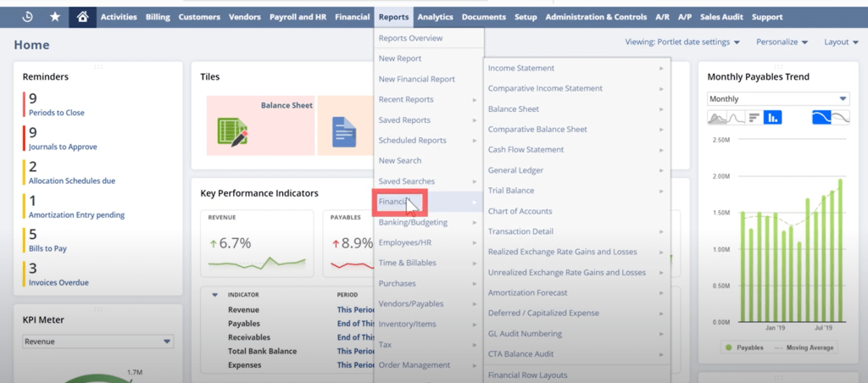Open the Activities menu

[x=119, y=17]
